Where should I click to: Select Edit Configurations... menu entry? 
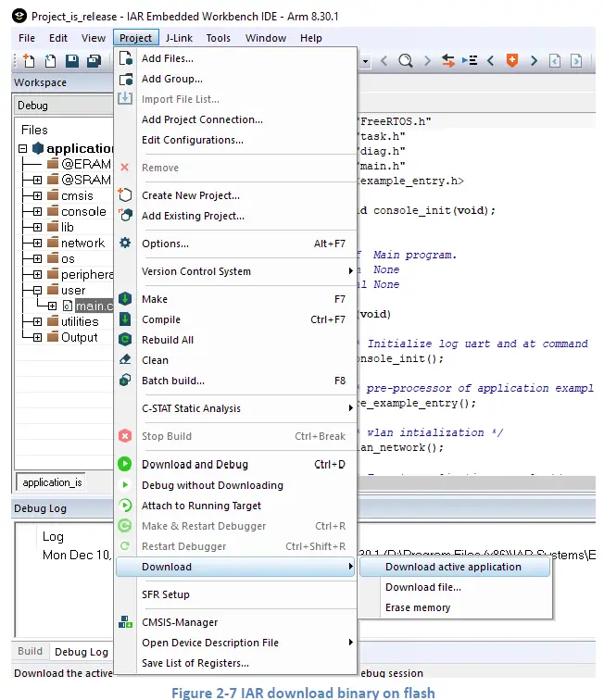(x=235, y=140)
